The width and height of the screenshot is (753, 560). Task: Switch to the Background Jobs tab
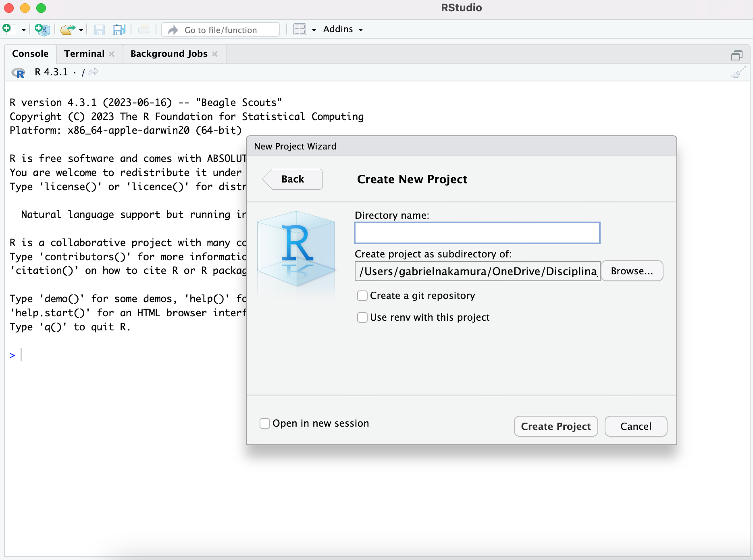(x=169, y=54)
